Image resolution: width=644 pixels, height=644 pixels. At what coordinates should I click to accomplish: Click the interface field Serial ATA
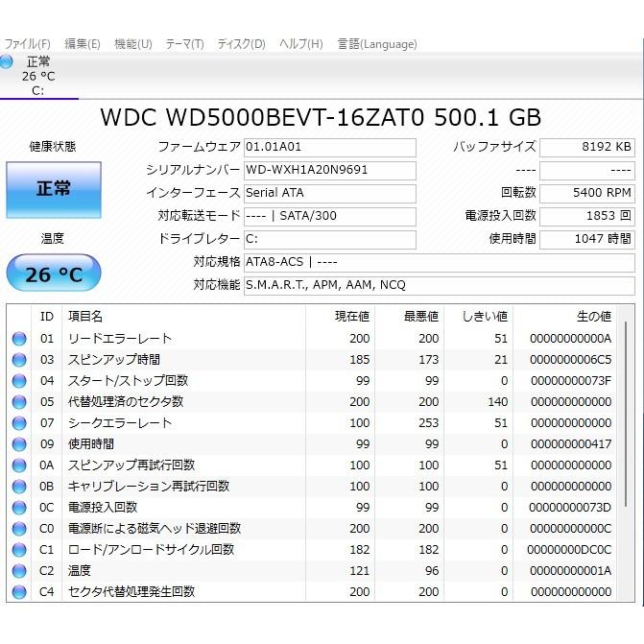330,194
